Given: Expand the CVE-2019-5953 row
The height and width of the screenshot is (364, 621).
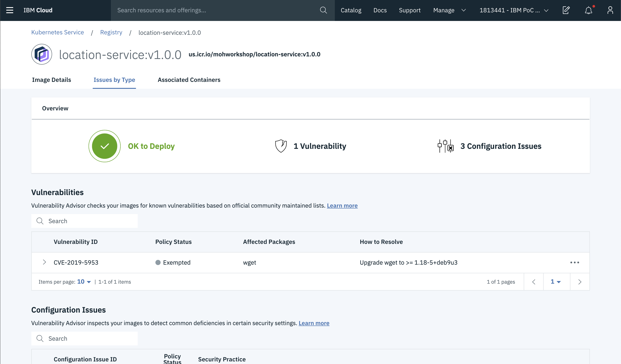Looking at the screenshot, I should [x=44, y=262].
